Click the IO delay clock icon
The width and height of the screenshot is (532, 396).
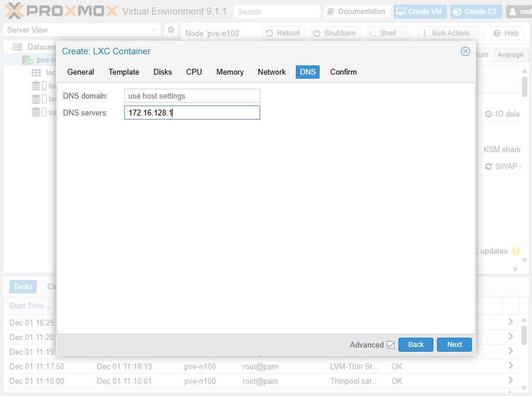(488, 114)
